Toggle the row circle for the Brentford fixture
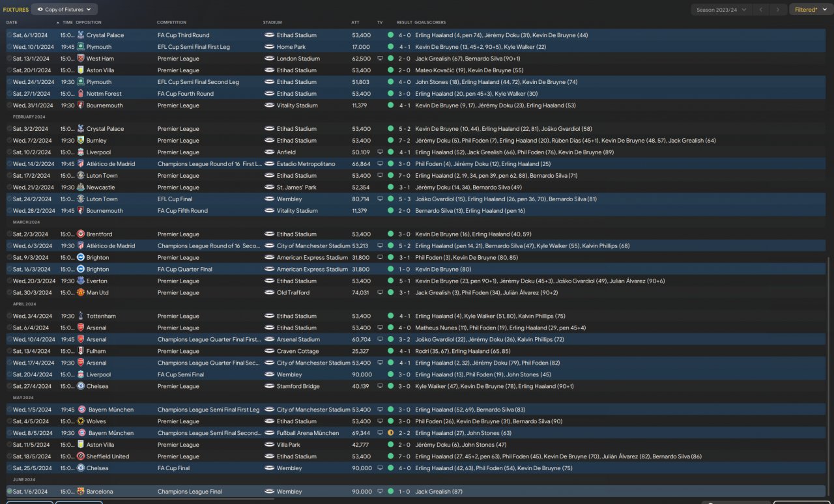This screenshot has height=504, width=834. (9, 234)
